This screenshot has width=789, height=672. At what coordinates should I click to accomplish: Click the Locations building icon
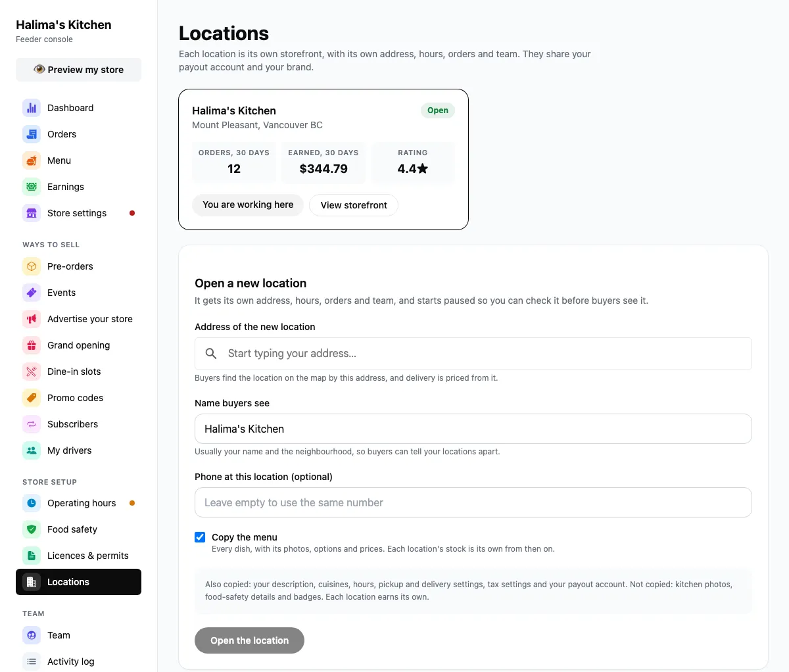[x=32, y=582]
